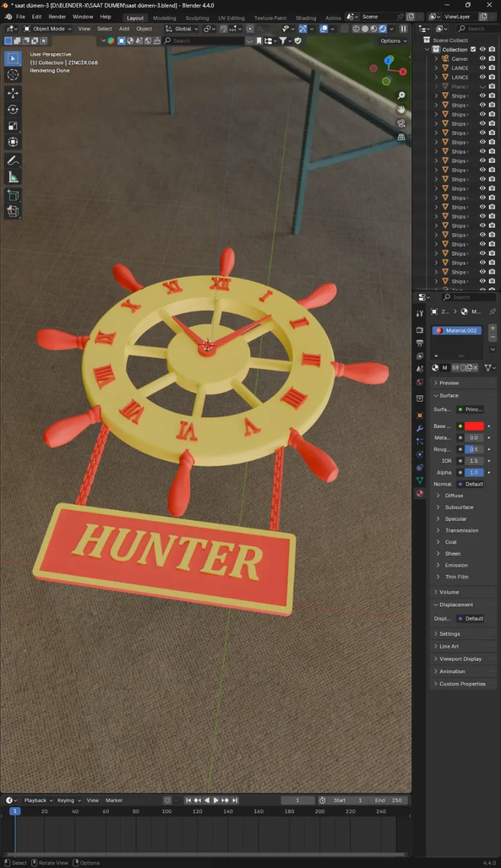
Task: Toggle visibility of the Plane row
Action: pyautogui.click(x=482, y=87)
